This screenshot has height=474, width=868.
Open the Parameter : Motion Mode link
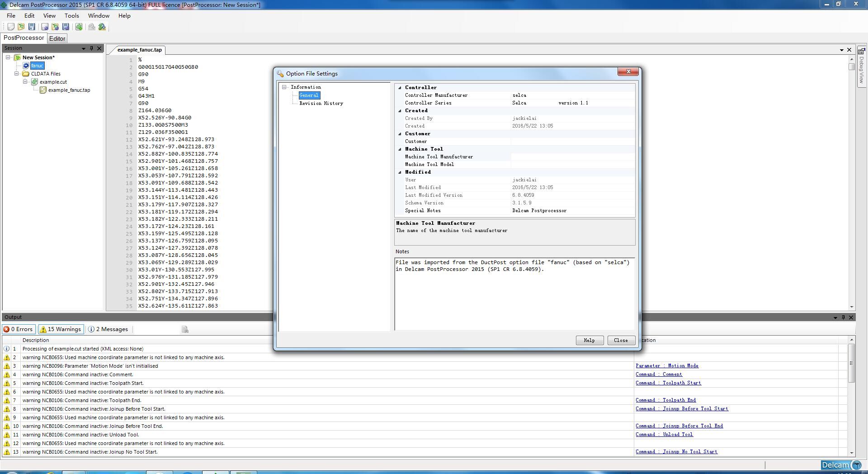pyautogui.click(x=667, y=366)
